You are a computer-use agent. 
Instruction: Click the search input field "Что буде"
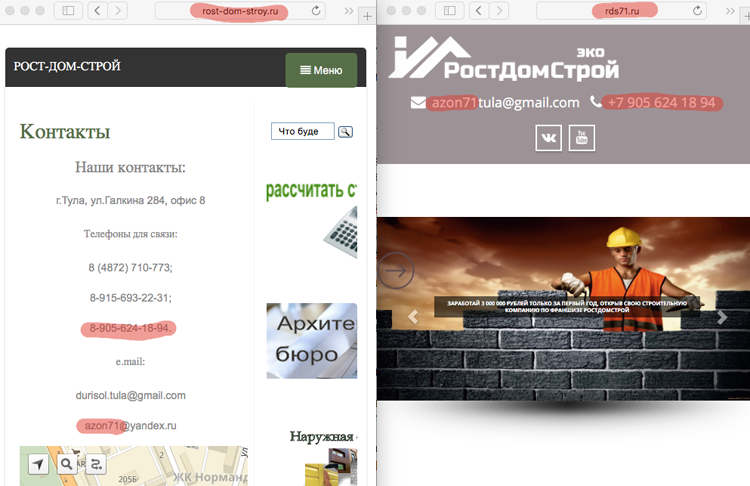click(x=303, y=131)
